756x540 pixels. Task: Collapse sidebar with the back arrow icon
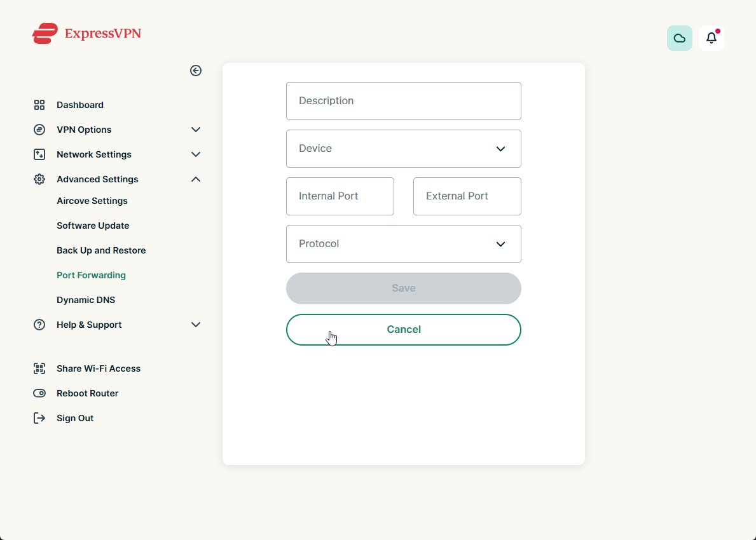pos(196,71)
